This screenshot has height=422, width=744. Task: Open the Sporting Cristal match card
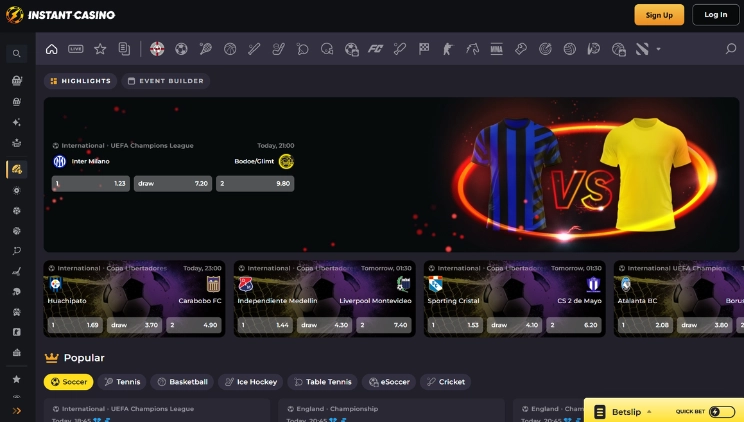point(514,299)
